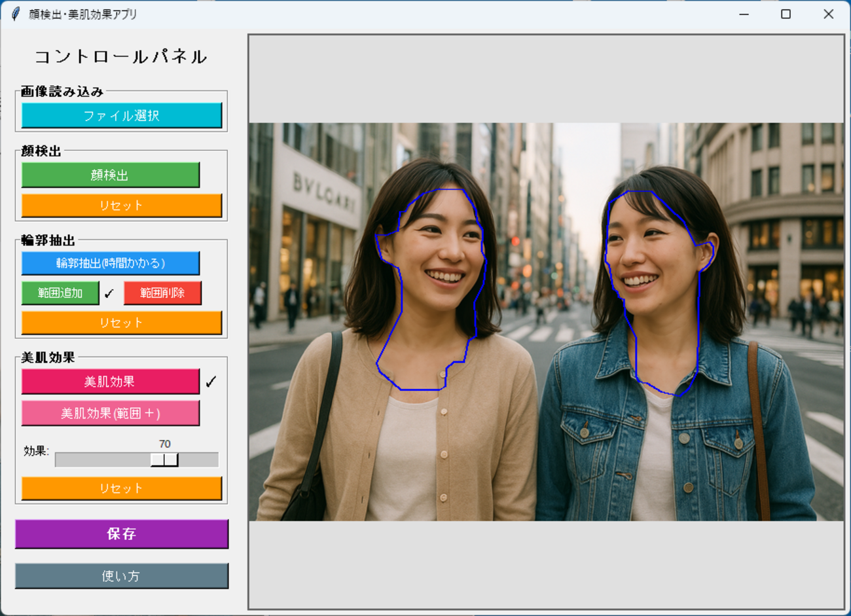851x616 pixels.
Task: Open the 使い方 help button
Action: point(122,576)
